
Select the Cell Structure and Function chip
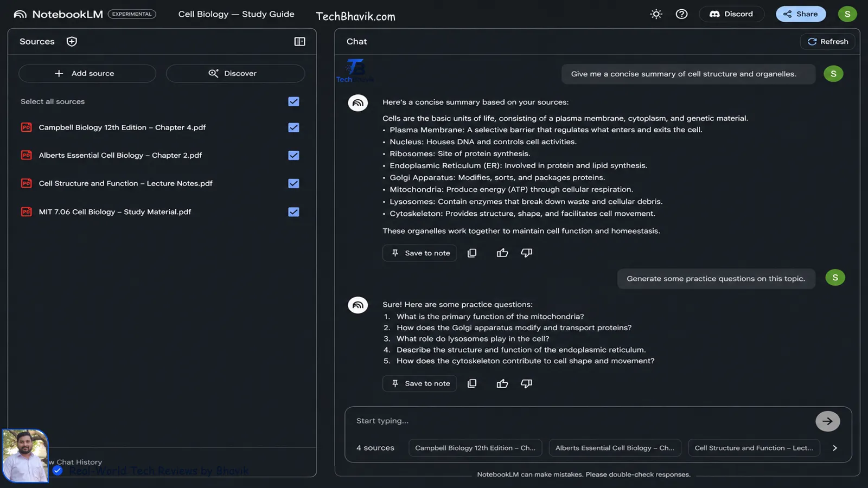754,448
